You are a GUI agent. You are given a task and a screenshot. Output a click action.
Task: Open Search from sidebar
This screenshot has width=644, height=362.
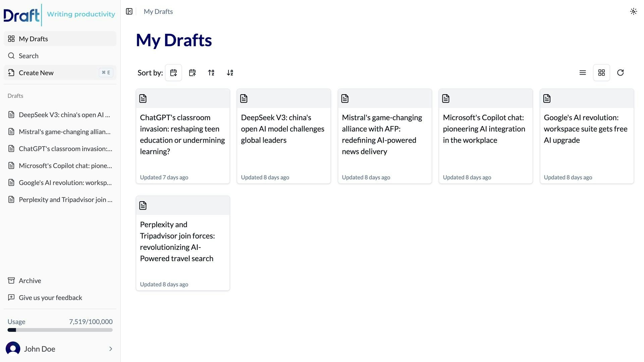point(60,56)
